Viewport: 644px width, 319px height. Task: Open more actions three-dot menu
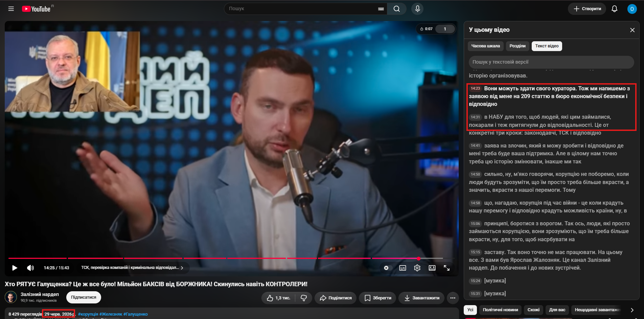pyautogui.click(x=453, y=298)
